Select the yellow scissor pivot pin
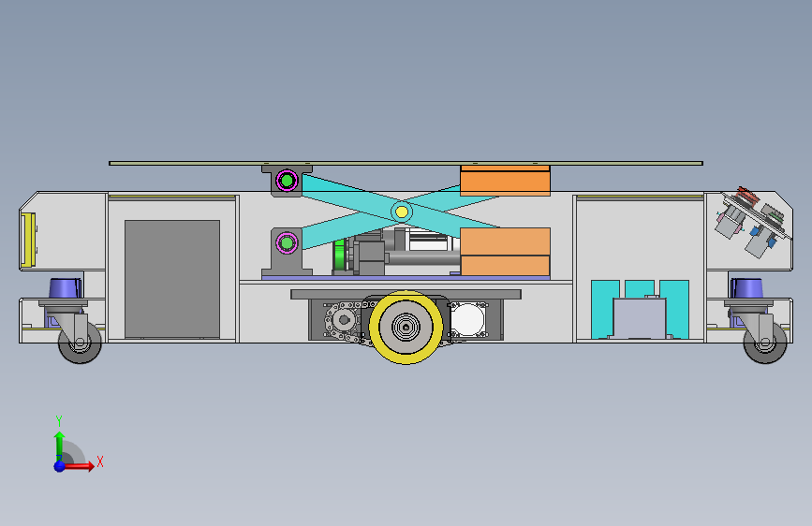The height and width of the screenshot is (526, 812). (x=402, y=212)
